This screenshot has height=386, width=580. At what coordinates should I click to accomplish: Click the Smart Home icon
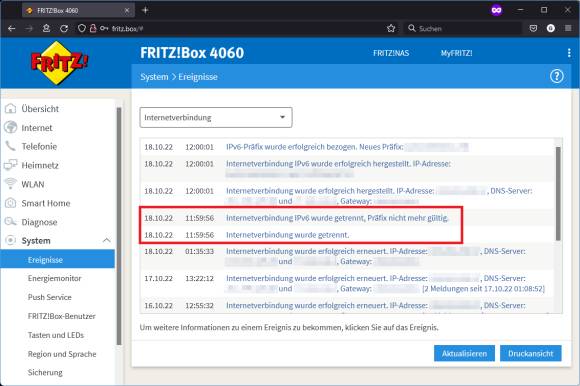[x=11, y=203]
